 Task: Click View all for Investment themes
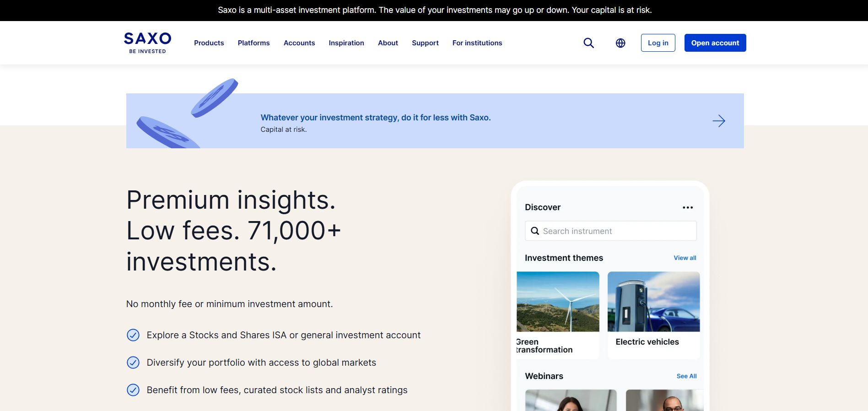point(685,258)
